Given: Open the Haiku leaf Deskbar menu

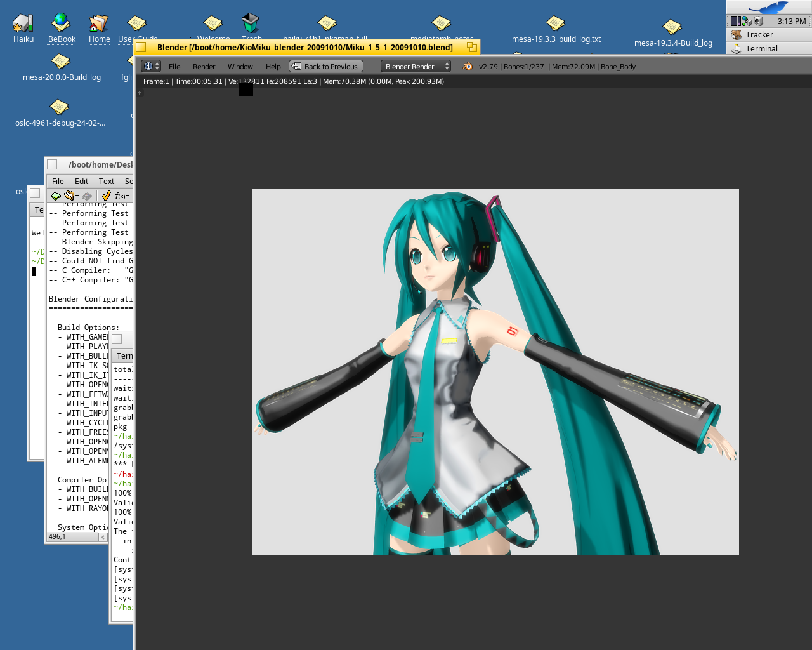Looking at the screenshot, I should (769, 7).
